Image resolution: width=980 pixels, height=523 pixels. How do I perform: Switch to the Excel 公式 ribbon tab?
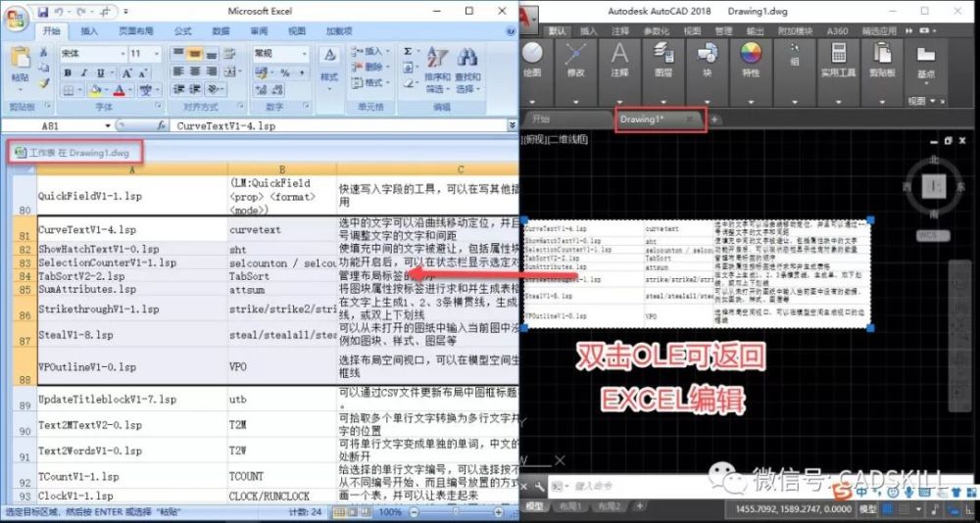tap(182, 31)
